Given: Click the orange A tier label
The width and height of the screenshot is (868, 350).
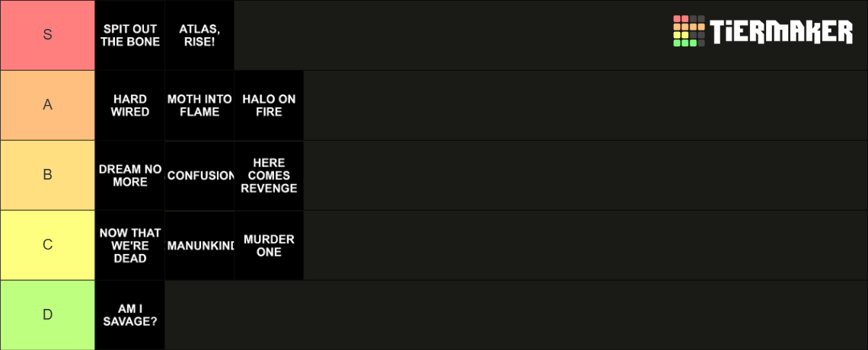Looking at the screenshot, I should click(x=48, y=105).
